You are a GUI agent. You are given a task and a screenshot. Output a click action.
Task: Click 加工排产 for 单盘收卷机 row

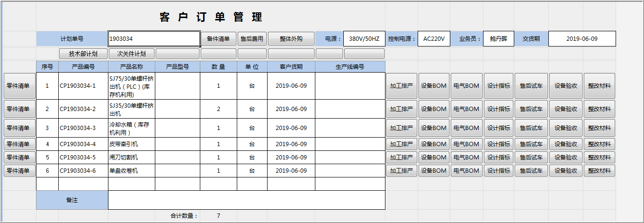pyautogui.click(x=402, y=171)
